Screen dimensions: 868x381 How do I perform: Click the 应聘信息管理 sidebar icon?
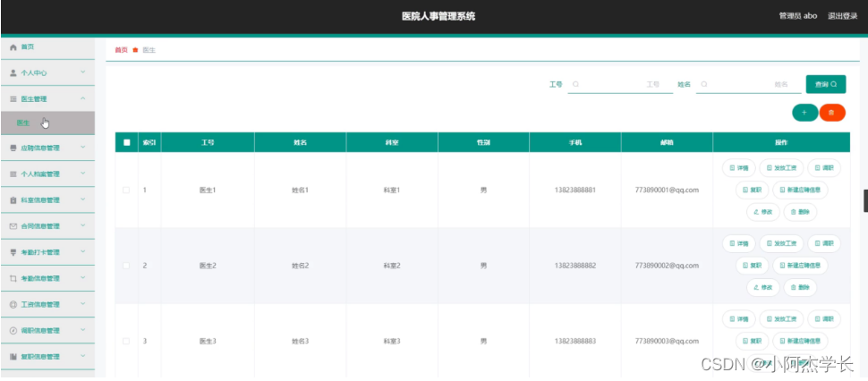[13, 148]
